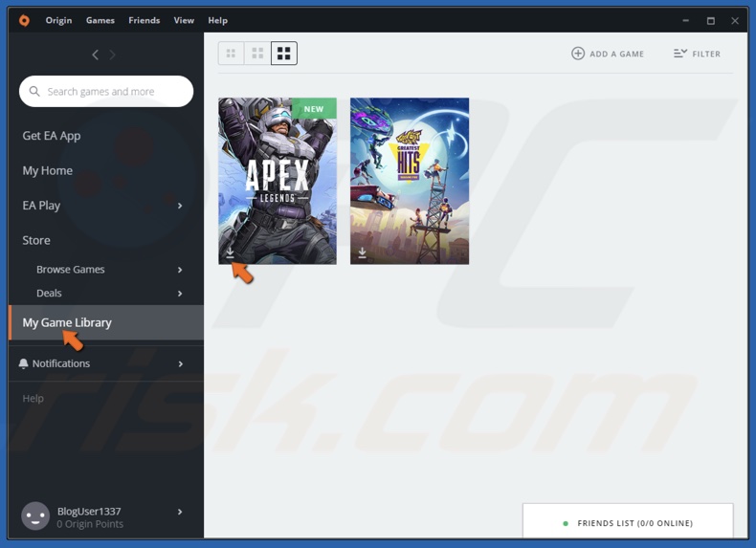Open the Origin menu
The image size is (756, 548).
(58, 20)
